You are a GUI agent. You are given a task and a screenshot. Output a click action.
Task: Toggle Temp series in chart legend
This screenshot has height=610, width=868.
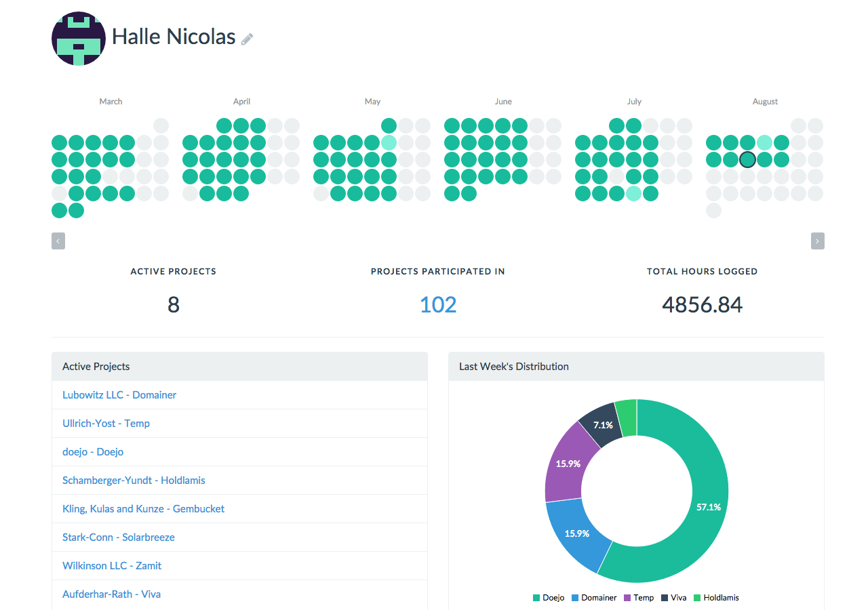[639, 598]
